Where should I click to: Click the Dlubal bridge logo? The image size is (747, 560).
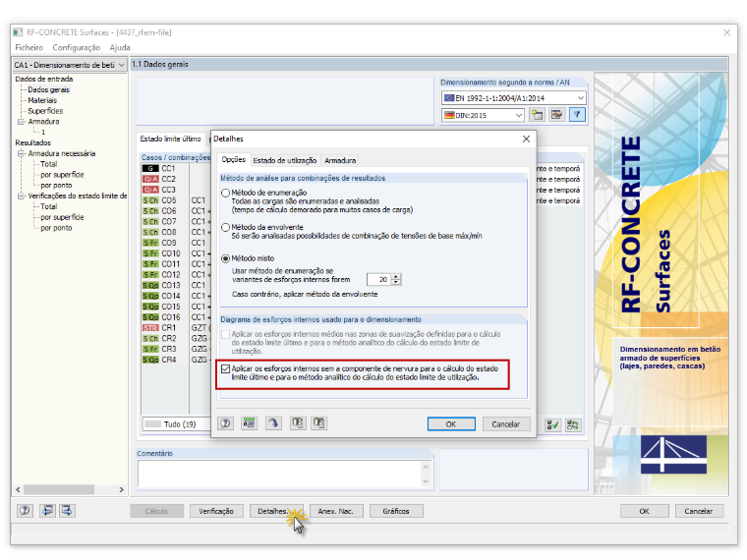tap(673, 454)
